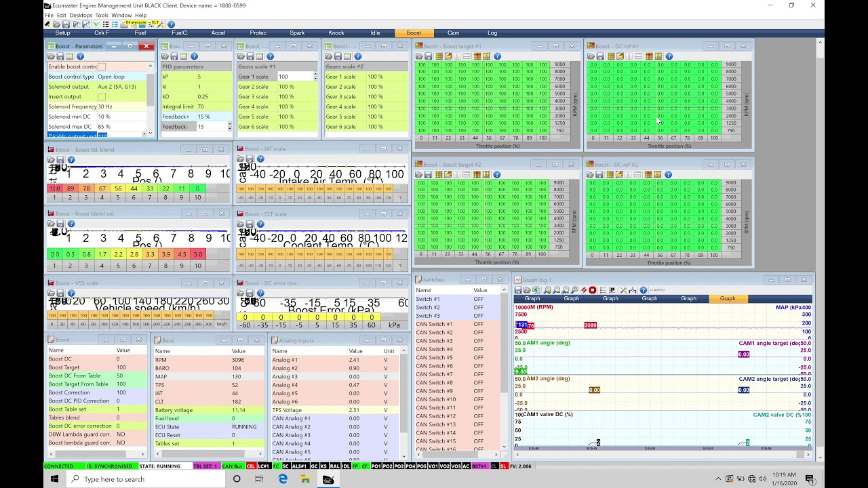The width and height of the screenshot is (868, 488).
Task: Export to spreadsheet icon in Graph log
Action: point(536,290)
